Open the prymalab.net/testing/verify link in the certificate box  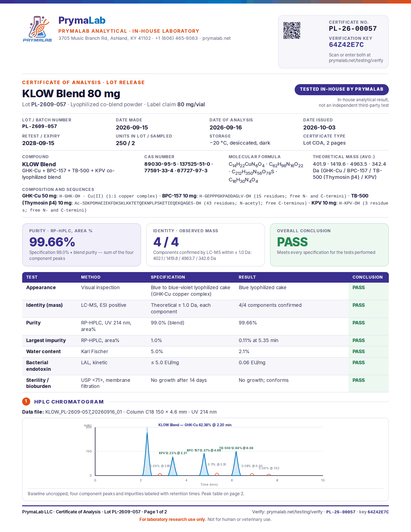pos(356,60)
